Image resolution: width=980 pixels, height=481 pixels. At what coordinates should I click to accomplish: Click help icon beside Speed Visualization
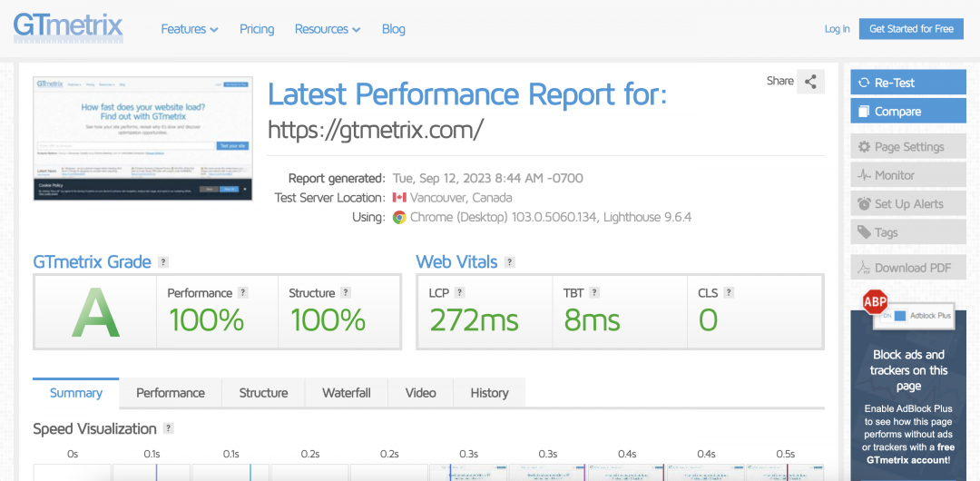pyautogui.click(x=168, y=428)
